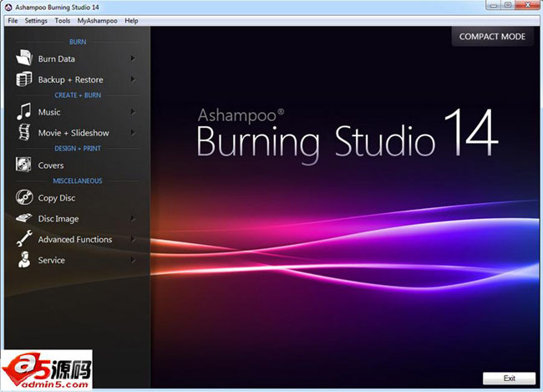
Task: Open the MyAshampoo menu
Action: pyautogui.click(x=97, y=21)
